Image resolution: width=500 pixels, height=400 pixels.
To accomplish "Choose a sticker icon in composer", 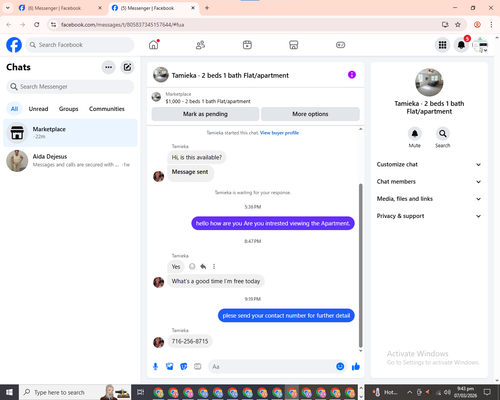I will [184, 367].
